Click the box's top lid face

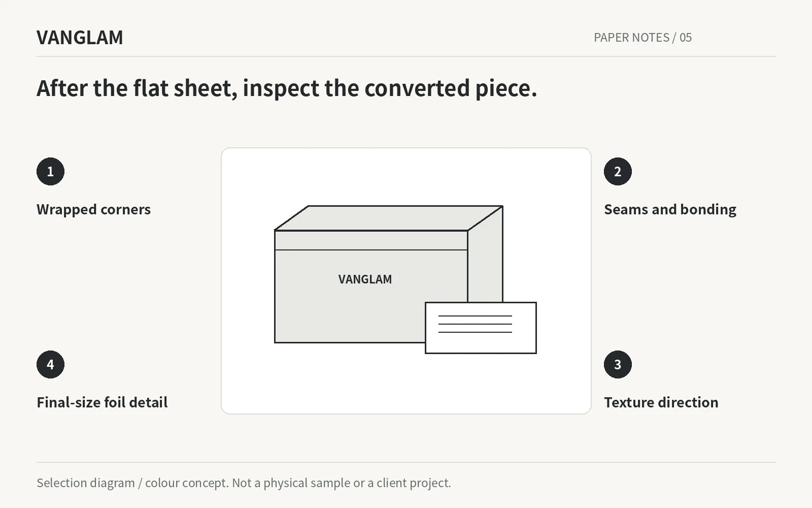pos(389,218)
